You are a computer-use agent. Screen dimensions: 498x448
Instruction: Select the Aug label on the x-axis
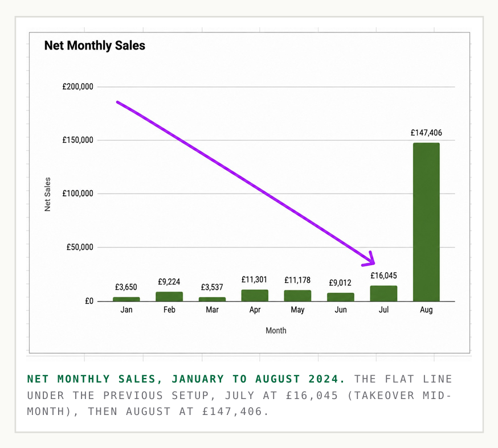tap(426, 310)
